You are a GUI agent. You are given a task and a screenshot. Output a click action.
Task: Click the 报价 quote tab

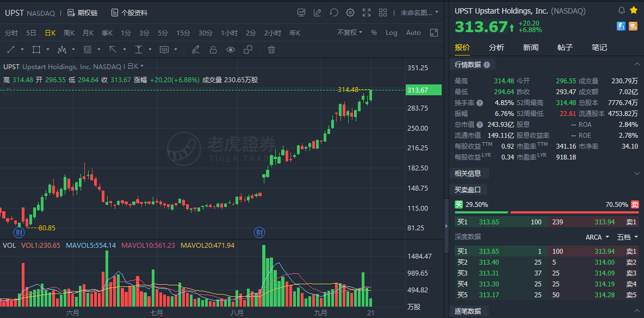pos(462,48)
